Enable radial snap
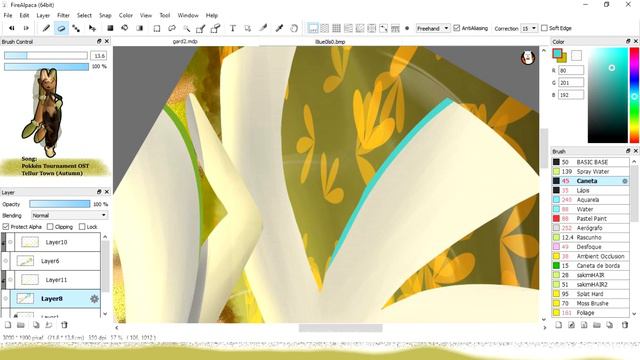Viewport: 640px width, 360px height. [x=360, y=28]
